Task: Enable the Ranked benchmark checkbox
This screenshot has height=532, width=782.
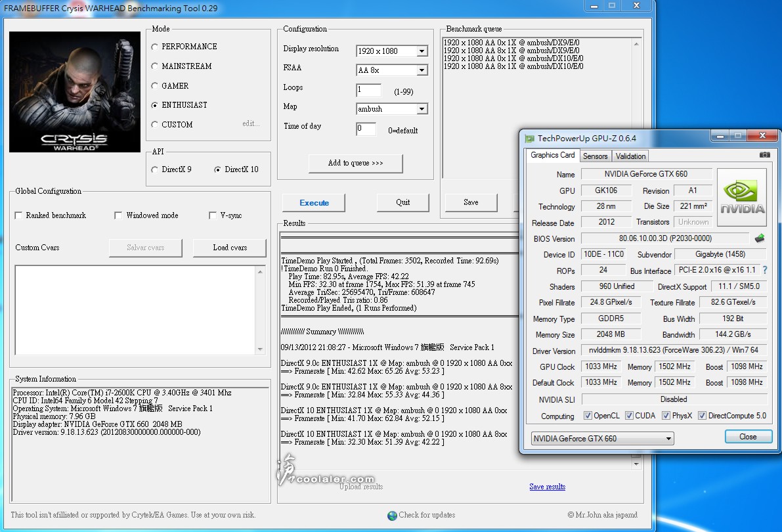Action: (x=18, y=215)
